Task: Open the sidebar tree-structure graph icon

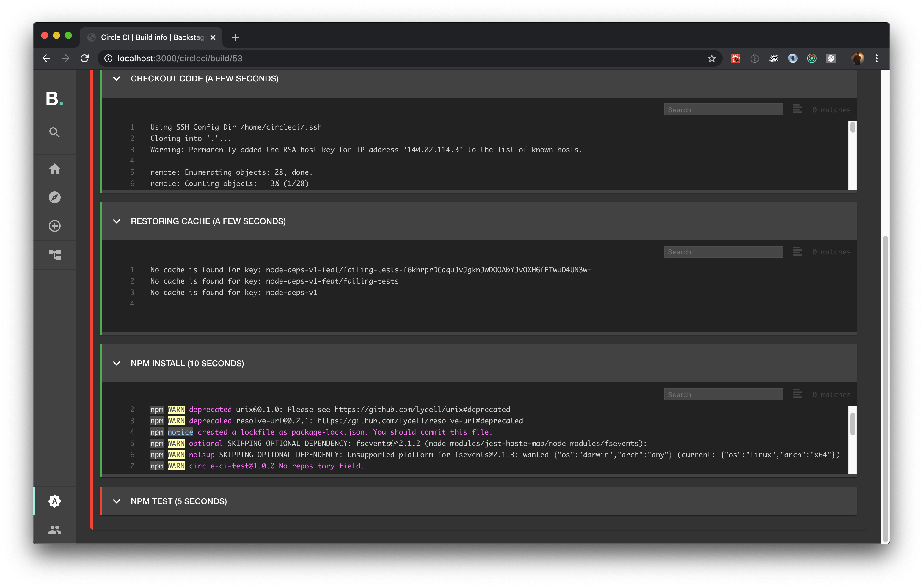Action: point(54,254)
